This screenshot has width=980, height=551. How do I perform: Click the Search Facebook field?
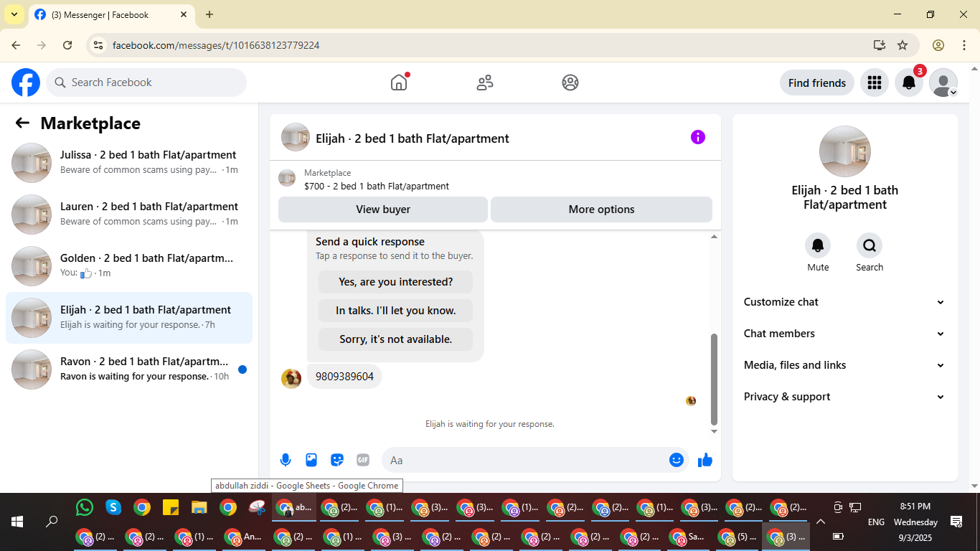(146, 83)
